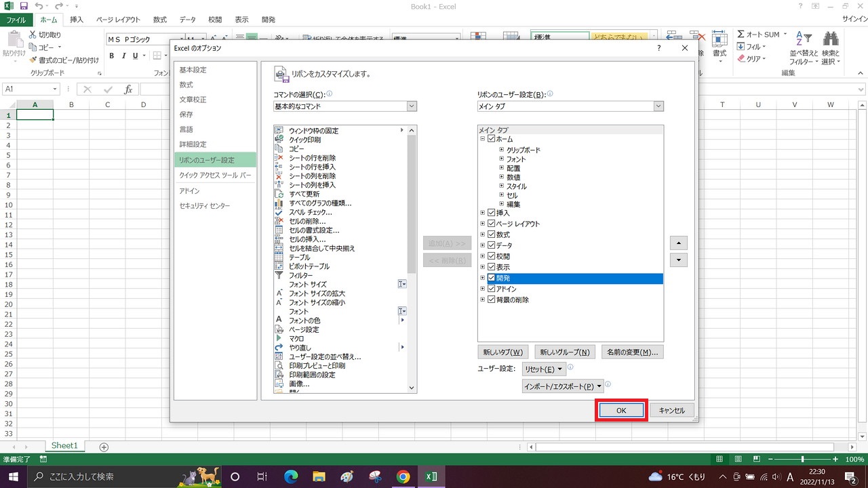Select the スペル チェック command icon
The height and width of the screenshot is (488, 868).
278,212
